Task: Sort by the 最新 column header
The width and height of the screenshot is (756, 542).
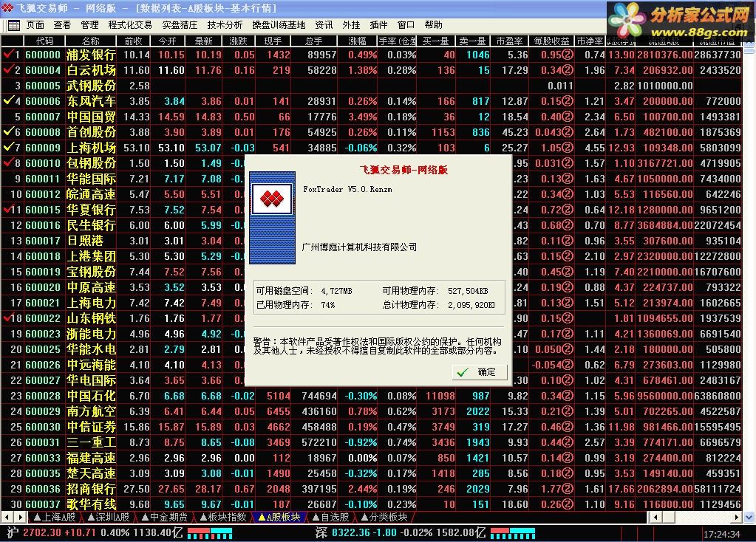Action: pyautogui.click(x=203, y=41)
